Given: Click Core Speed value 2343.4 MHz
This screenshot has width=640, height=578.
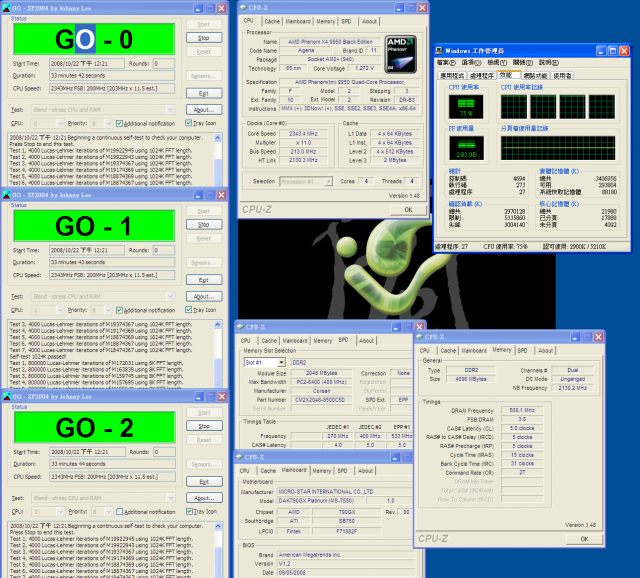Looking at the screenshot, I should 303,133.
